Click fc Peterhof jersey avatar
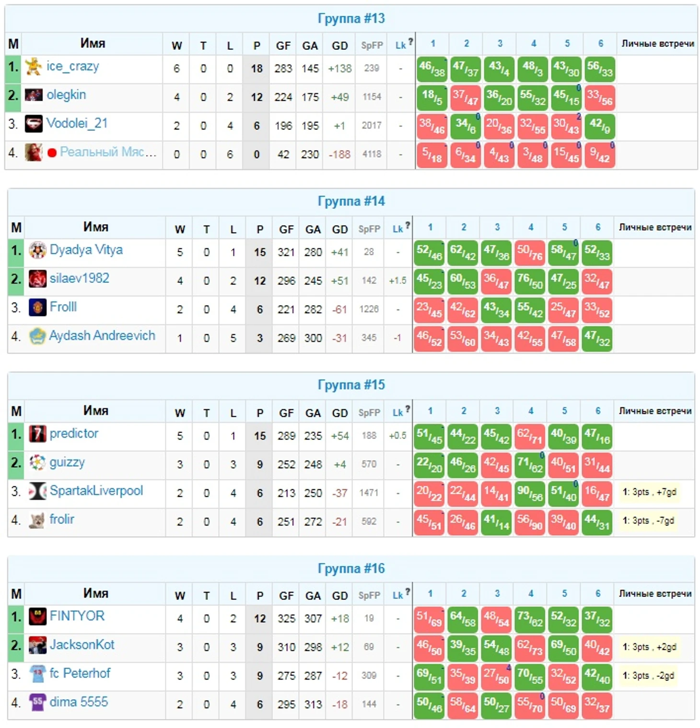The image size is (700, 728). click(37, 674)
